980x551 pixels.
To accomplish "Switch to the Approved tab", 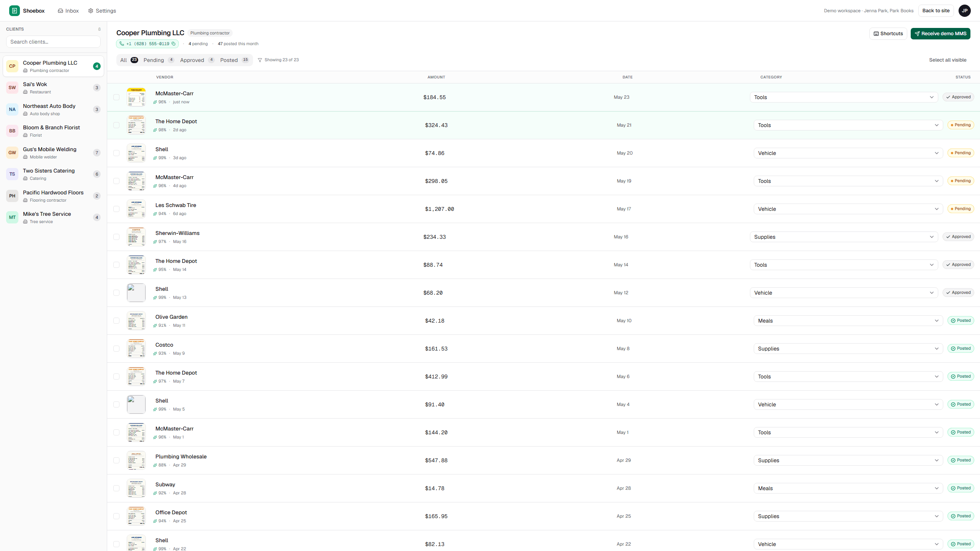I will (x=197, y=60).
